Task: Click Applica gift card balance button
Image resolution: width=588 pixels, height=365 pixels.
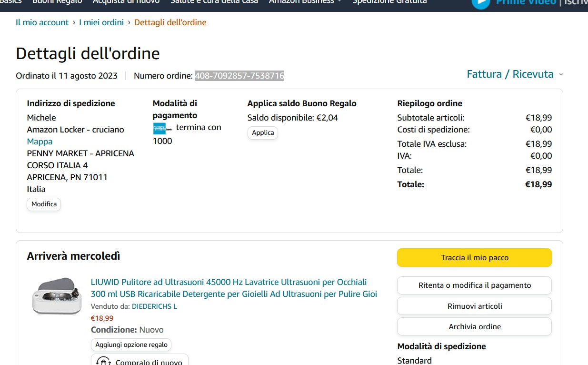Action: click(263, 133)
